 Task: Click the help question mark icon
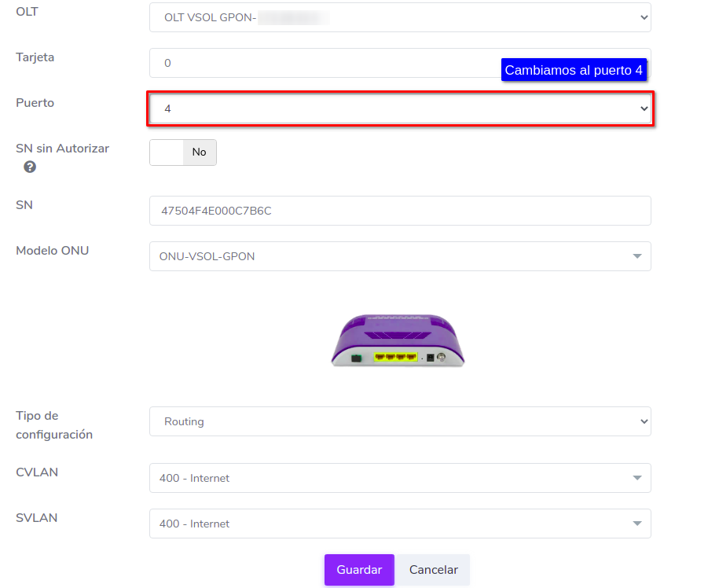pyautogui.click(x=30, y=167)
